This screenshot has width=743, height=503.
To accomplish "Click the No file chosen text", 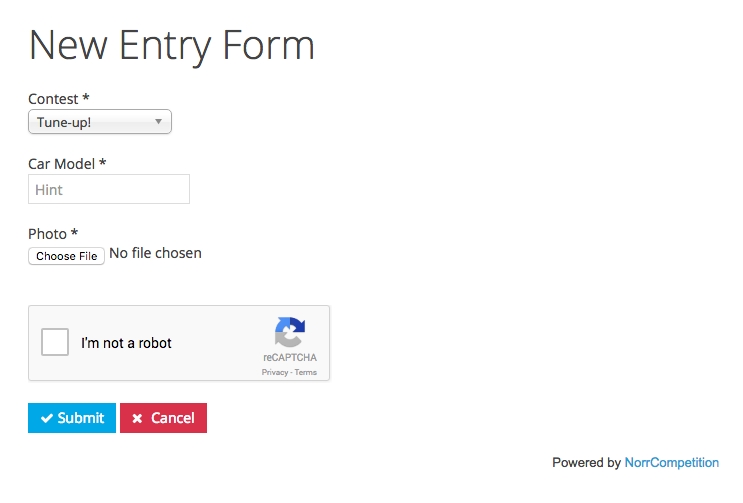I will (x=155, y=253).
